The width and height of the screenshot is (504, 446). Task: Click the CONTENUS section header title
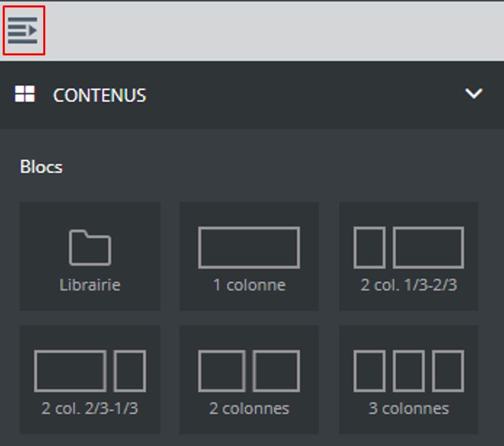coord(99,95)
